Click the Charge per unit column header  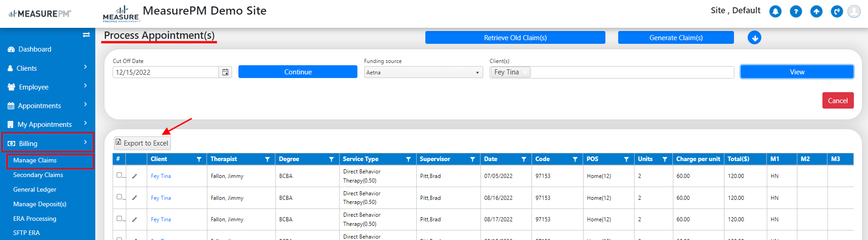point(698,159)
